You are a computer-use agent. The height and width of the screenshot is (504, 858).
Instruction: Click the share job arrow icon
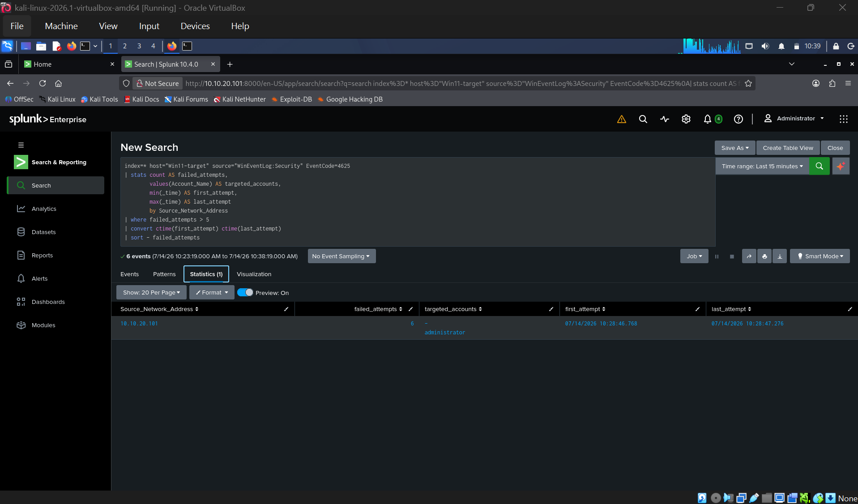click(x=749, y=256)
